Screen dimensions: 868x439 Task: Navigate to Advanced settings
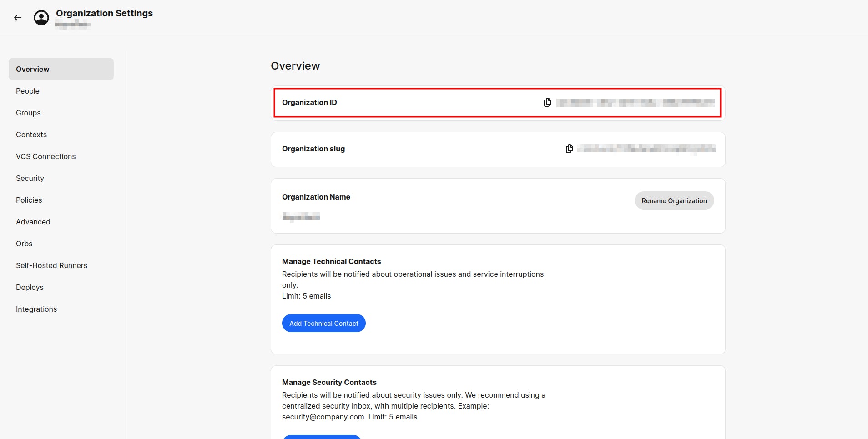click(x=33, y=222)
